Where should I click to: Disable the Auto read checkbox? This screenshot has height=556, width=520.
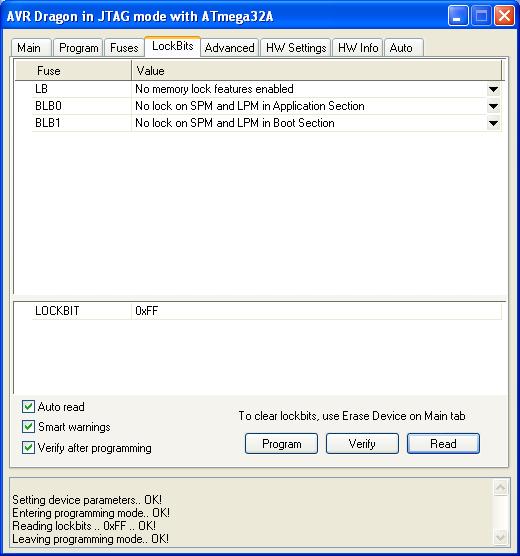coord(28,407)
